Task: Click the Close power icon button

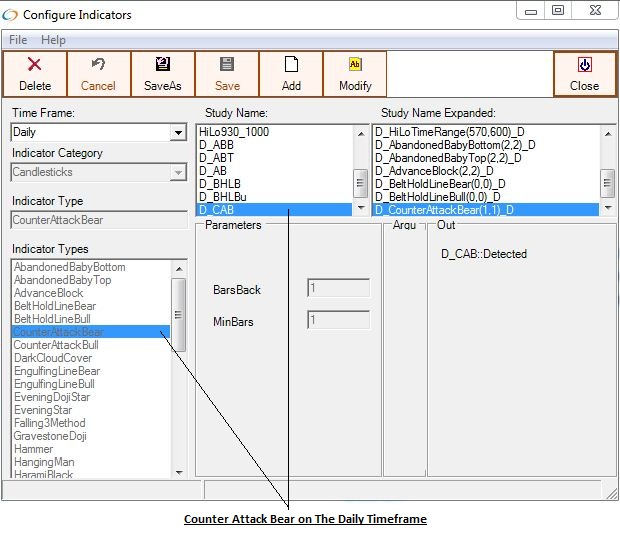Action: [584, 65]
